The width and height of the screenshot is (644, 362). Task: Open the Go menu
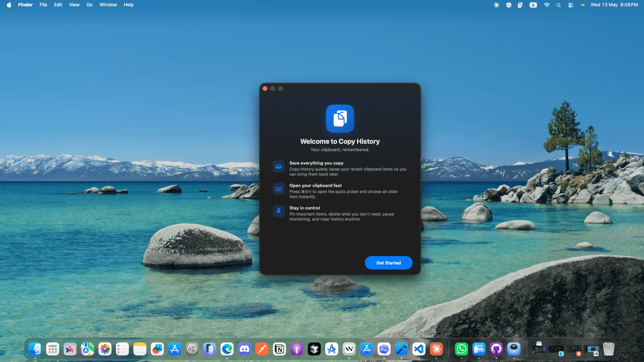pyautogui.click(x=90, y=5)
